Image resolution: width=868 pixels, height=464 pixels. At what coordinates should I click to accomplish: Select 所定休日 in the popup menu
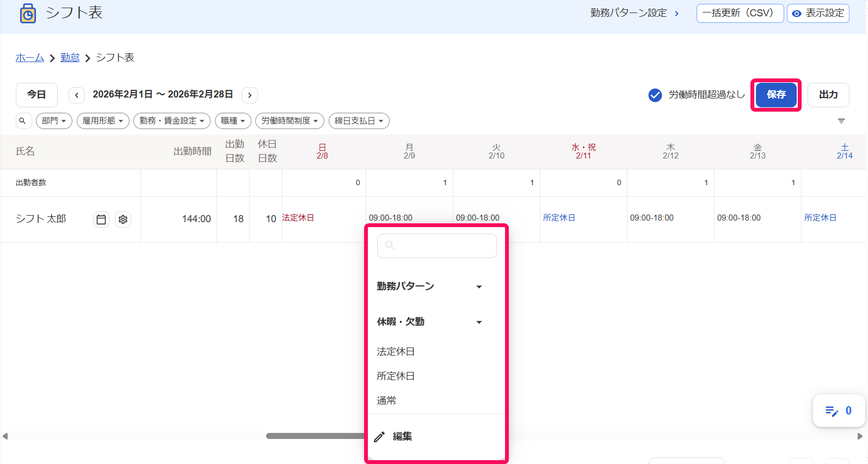[x=396, y=376]
